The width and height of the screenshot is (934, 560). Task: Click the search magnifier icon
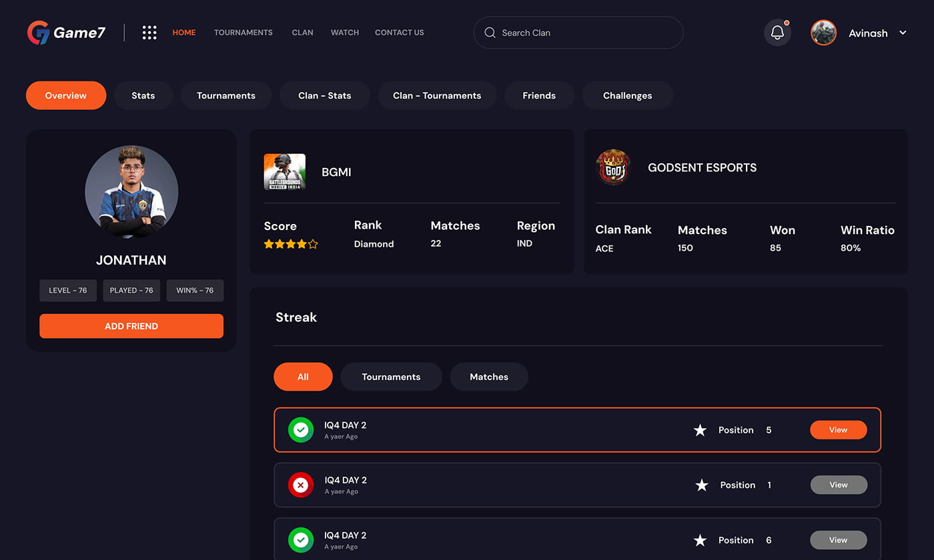[490, 33]
